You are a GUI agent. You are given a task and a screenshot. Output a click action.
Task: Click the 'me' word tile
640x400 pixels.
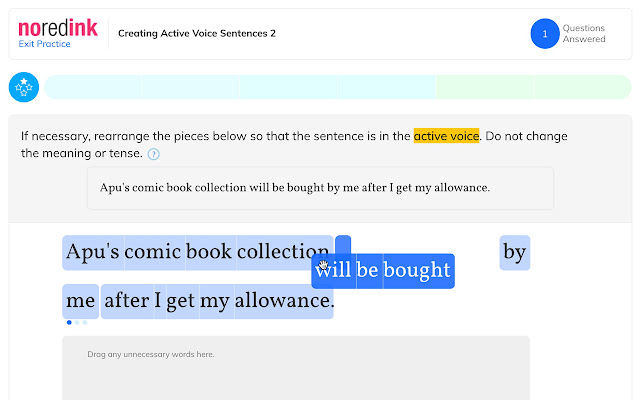tap(80, 301)
